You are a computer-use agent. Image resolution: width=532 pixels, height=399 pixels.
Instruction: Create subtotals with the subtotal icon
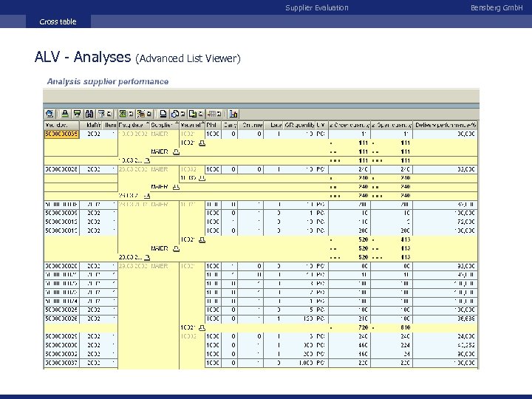pyautogui.click(x=141, y=114)
